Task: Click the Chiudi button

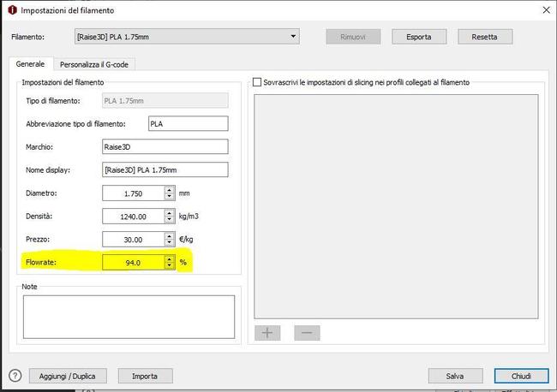Action: coord(521,376)
